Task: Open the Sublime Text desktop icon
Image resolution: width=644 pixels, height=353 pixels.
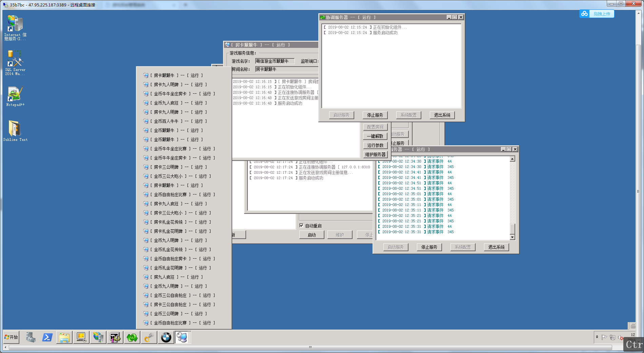Action: [15, 130]
